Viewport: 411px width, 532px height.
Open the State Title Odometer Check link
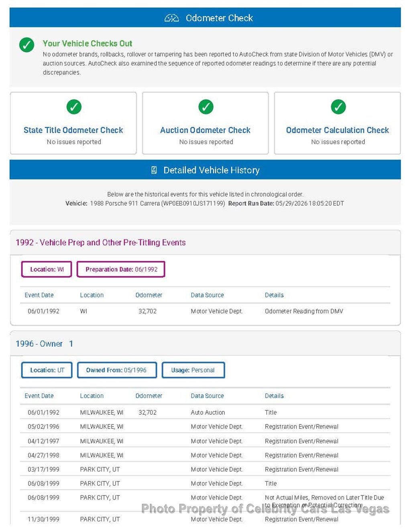tap(73, 130)
